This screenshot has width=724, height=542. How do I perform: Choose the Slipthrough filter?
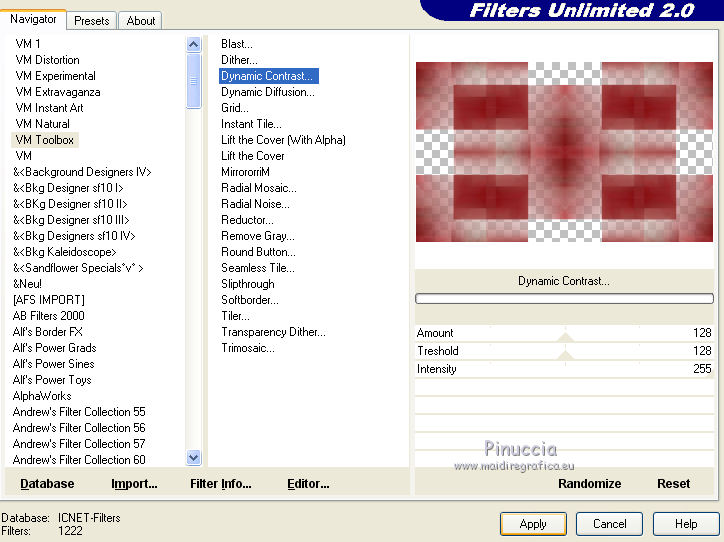247,284
